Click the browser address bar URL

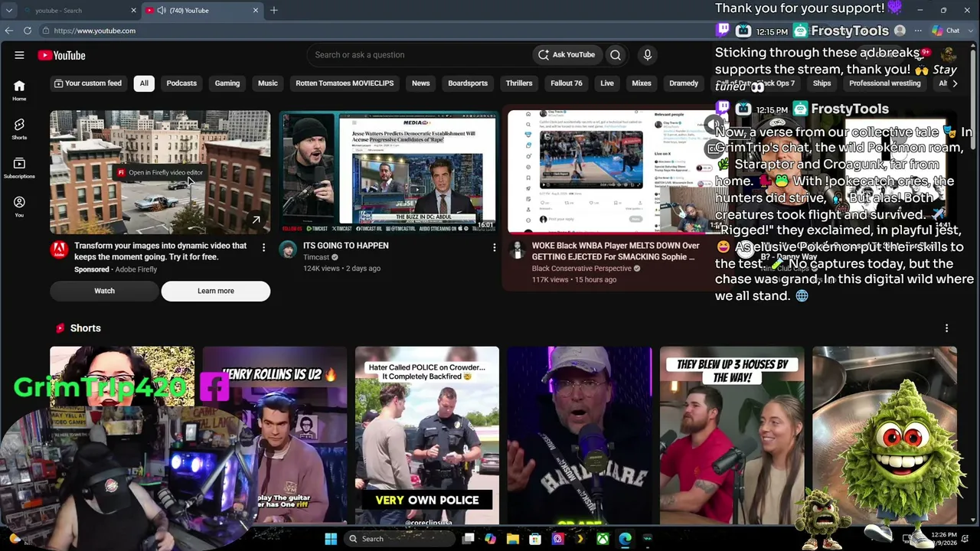(x=95, y=31)
